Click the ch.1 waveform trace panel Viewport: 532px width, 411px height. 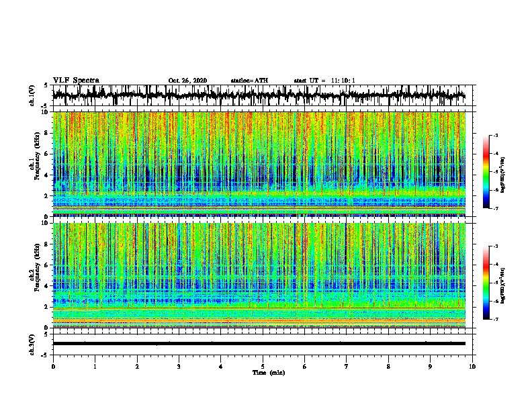click(263, 95)
